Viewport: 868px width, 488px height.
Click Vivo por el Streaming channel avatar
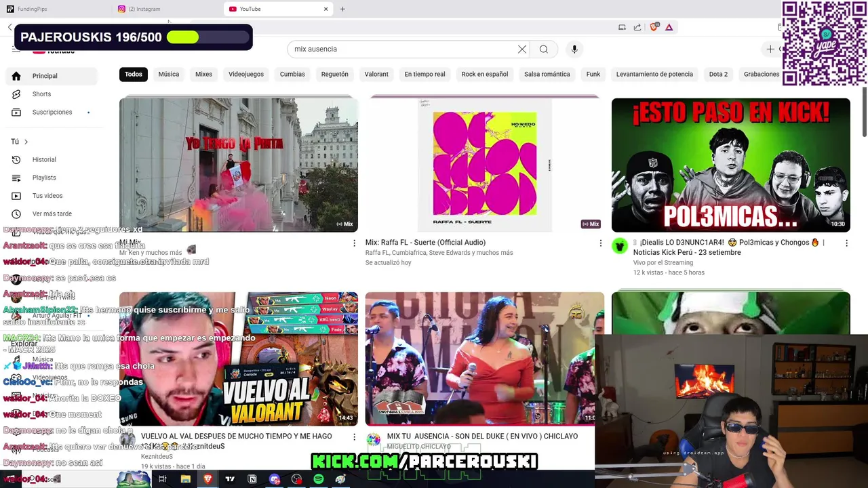coord(620,246)
